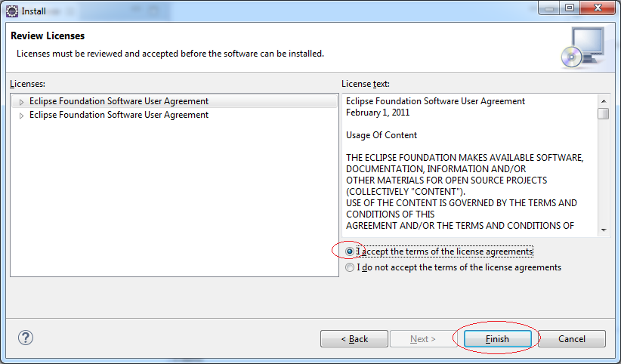Select 'I accept the terms' radio button
The image size is (621, 364).
pos(350,251)
